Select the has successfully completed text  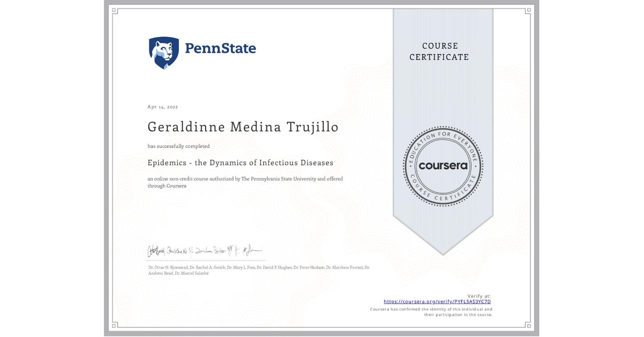[178, 146]
